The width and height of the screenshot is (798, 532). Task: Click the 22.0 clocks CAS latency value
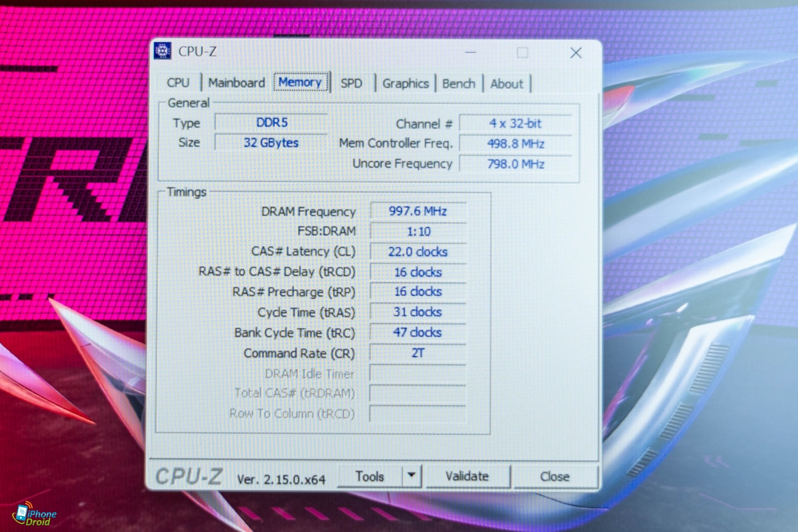tap(418, 252)
